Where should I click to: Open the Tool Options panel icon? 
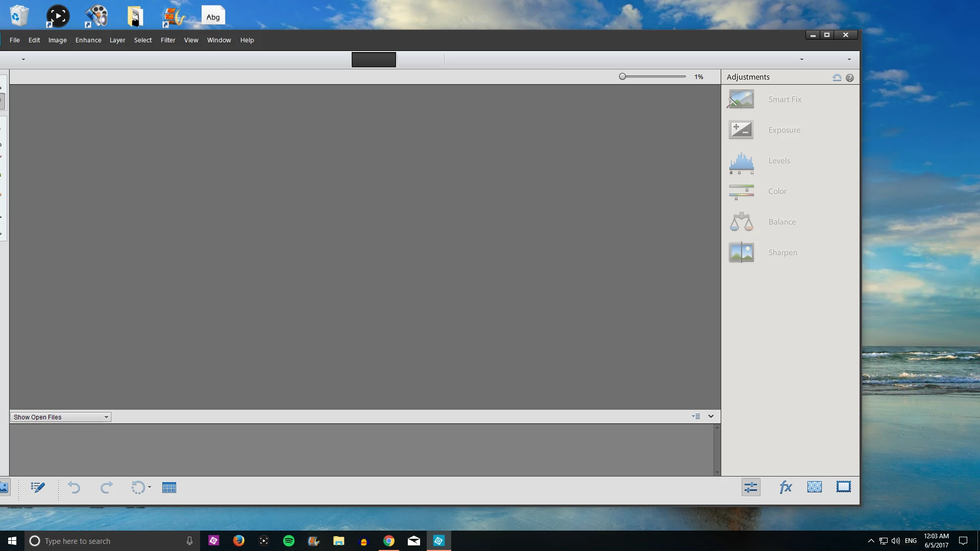point(38,488)
